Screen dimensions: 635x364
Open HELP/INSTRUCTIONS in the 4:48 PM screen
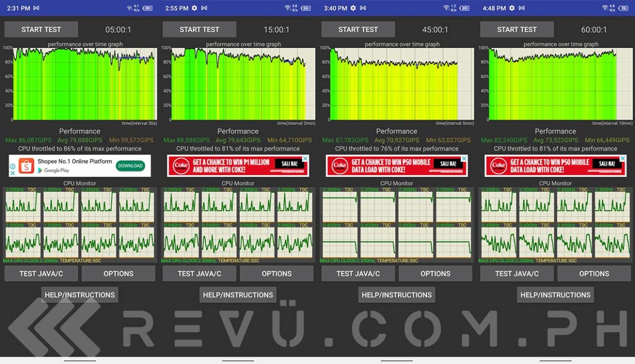click(555, 295)
